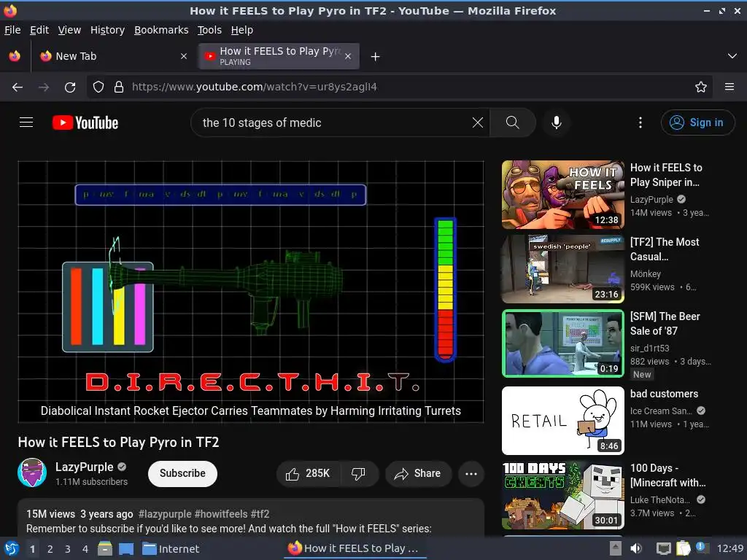Open the History menu
The width and height of the screenshot is (747, 560).
107,30
